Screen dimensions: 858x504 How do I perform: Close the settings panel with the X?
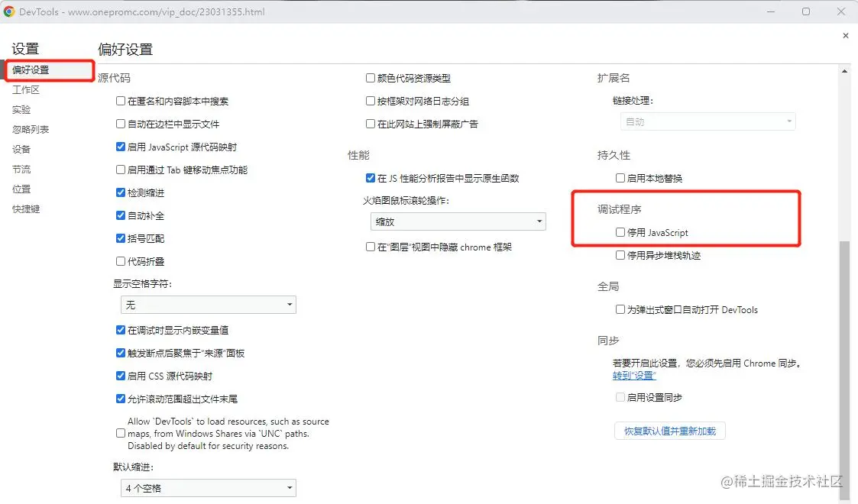[846, 36]
